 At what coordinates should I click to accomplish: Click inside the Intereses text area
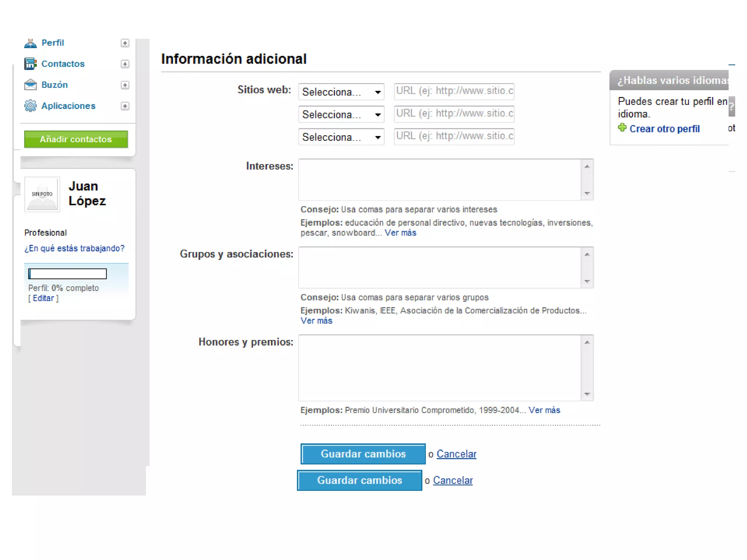440,180
